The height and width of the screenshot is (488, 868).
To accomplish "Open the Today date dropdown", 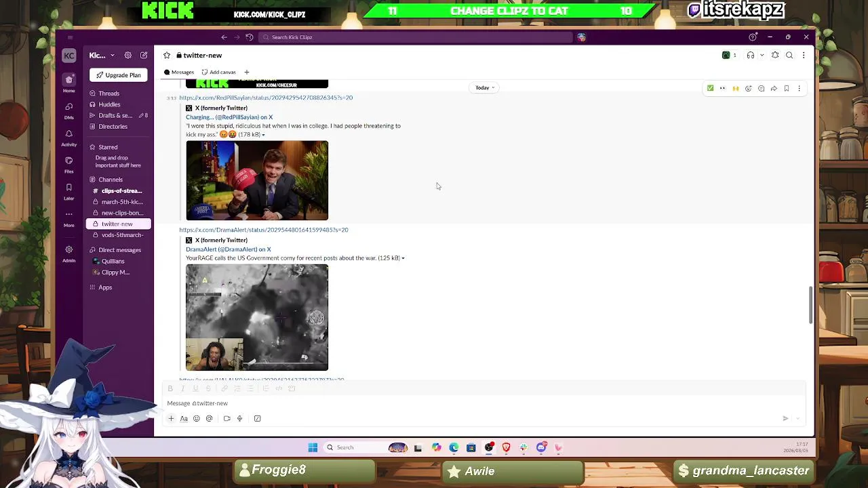I will point(485,87).
